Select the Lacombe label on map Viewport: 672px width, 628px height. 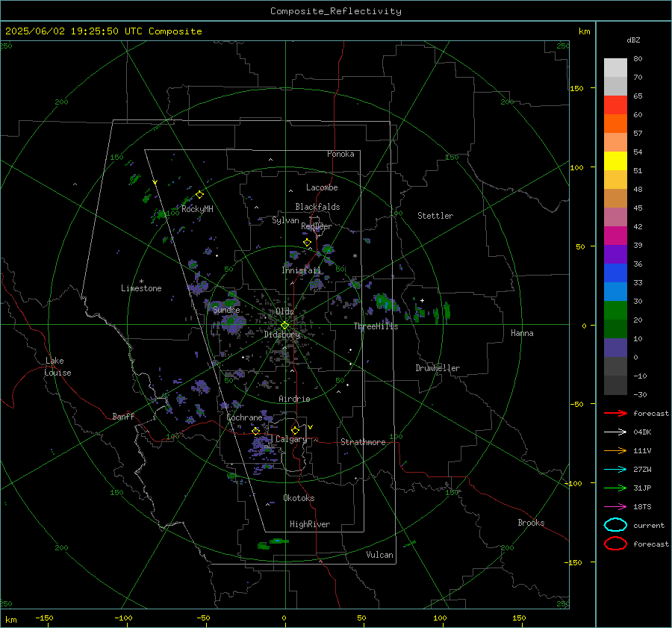click(x=322, y=187)
